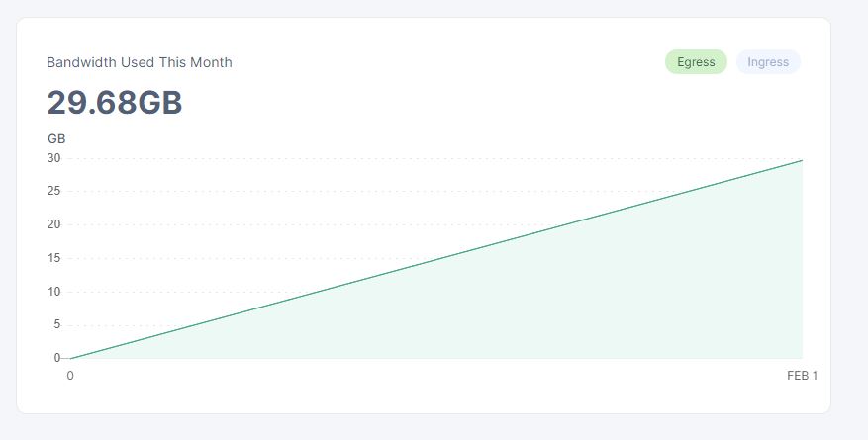The image size is (868, 440).
Task: Click the green egress line midpoint
Action: [x=436, y=259]
